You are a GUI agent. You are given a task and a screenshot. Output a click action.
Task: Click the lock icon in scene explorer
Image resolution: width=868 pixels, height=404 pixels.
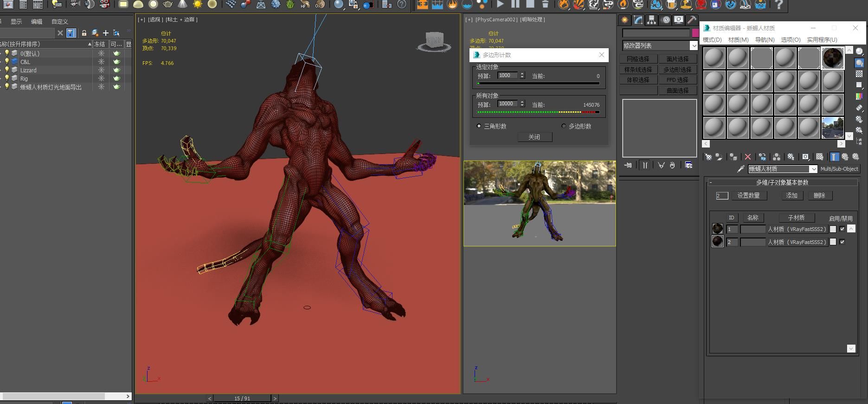[x=84, y=33]
